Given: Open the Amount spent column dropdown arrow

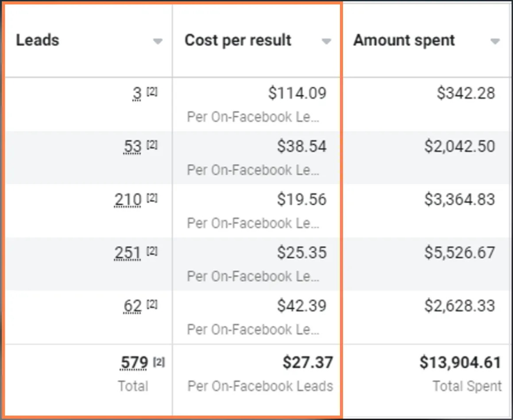Looking at the screenshot, I should (x=495, y=42).
